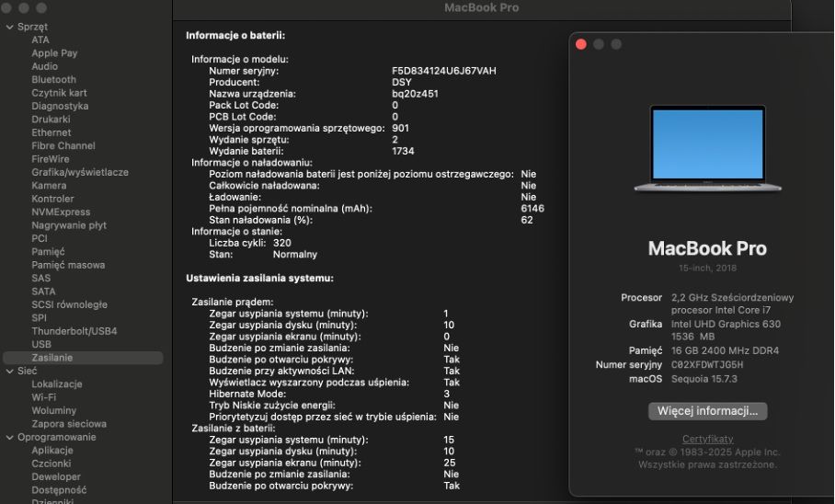This screenshot has width=835, height=504.
Task: Open Thunderbolt/USB4 in the sidebar
Action: pos(74,331)
